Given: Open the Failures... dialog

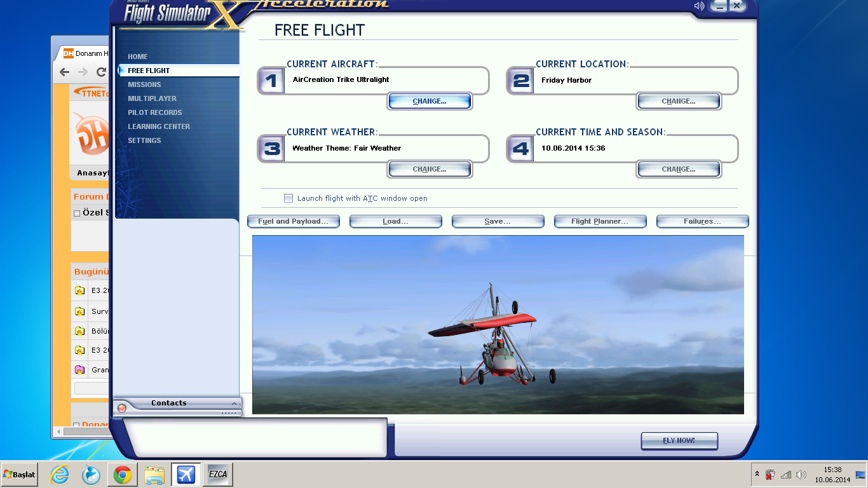Looking at the screenshot, I should (703, 221).
